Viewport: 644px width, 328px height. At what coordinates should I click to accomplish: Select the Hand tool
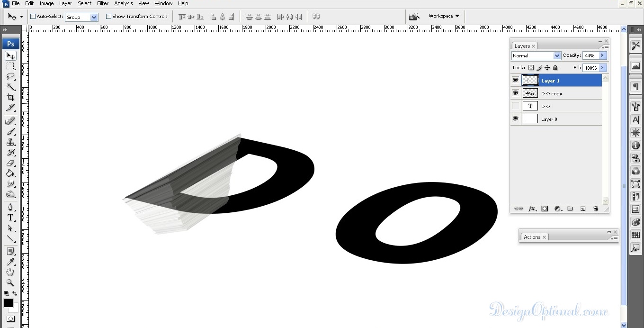coord(10,272)
